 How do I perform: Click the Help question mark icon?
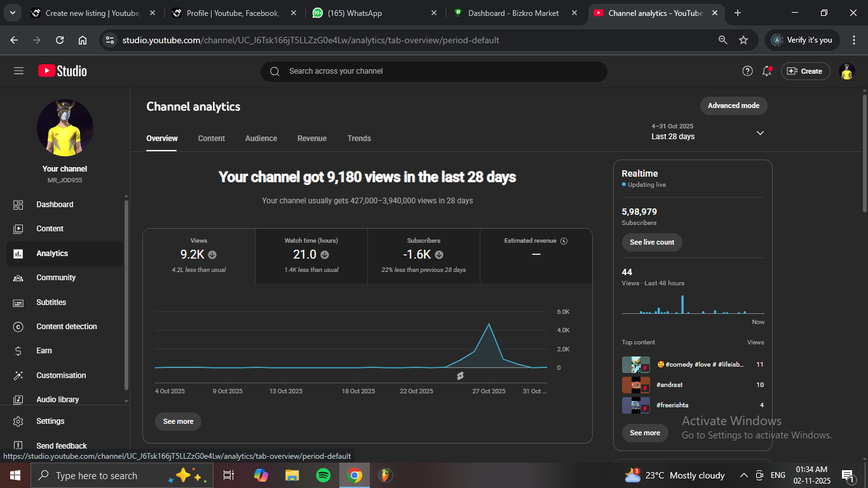(747, 71)
